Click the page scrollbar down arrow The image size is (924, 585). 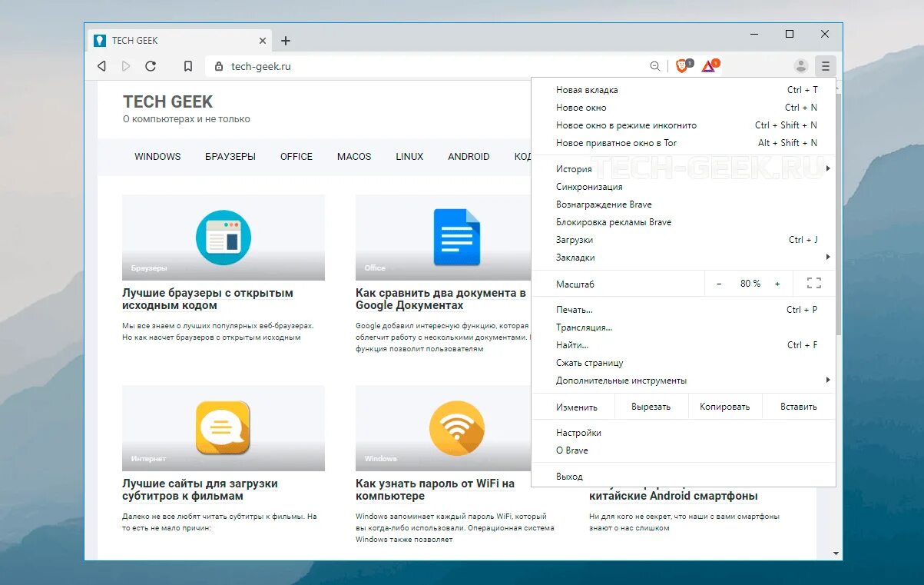(x=836, y=553)
